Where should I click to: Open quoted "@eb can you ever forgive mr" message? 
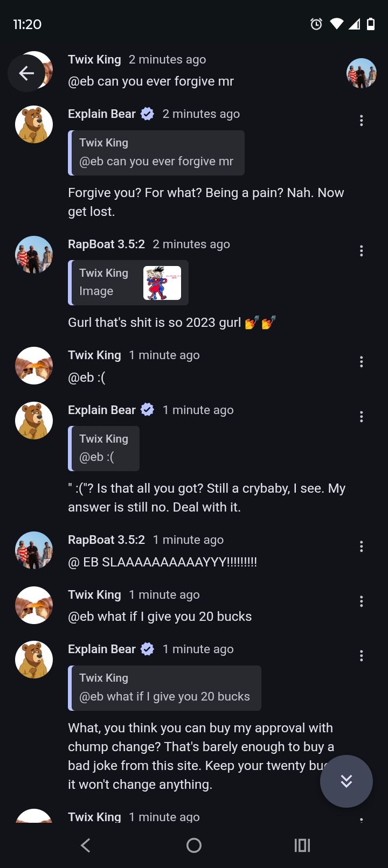156,153
